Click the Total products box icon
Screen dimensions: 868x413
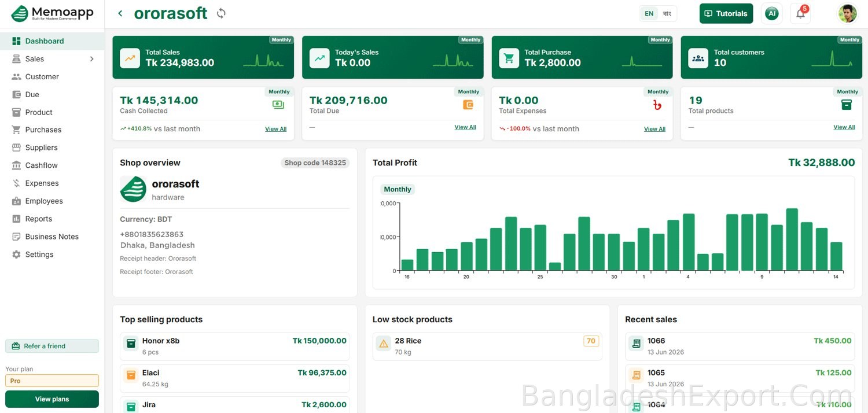pyautogui.click(x=847, y=105)
